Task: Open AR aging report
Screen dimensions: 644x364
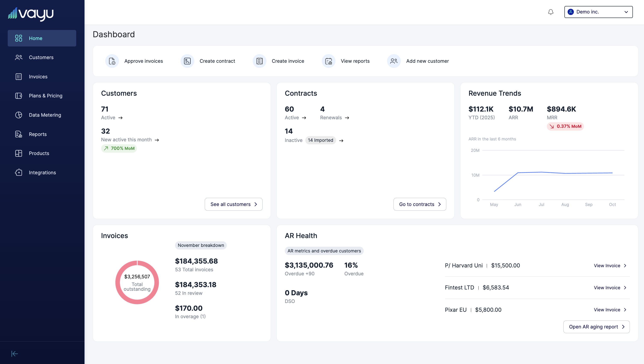Action: coord(596,327)
